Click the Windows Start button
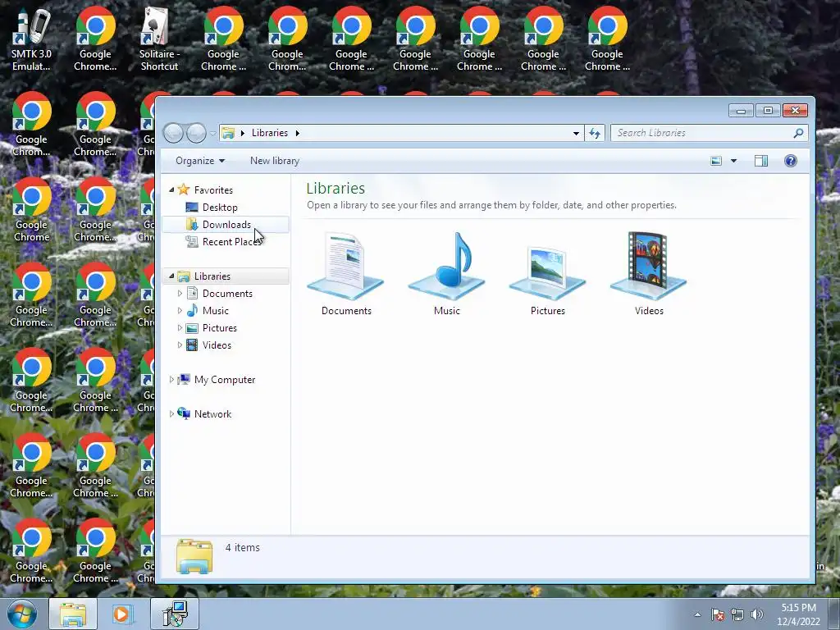This screenshot has width=840, height=630. click(22, 614)
